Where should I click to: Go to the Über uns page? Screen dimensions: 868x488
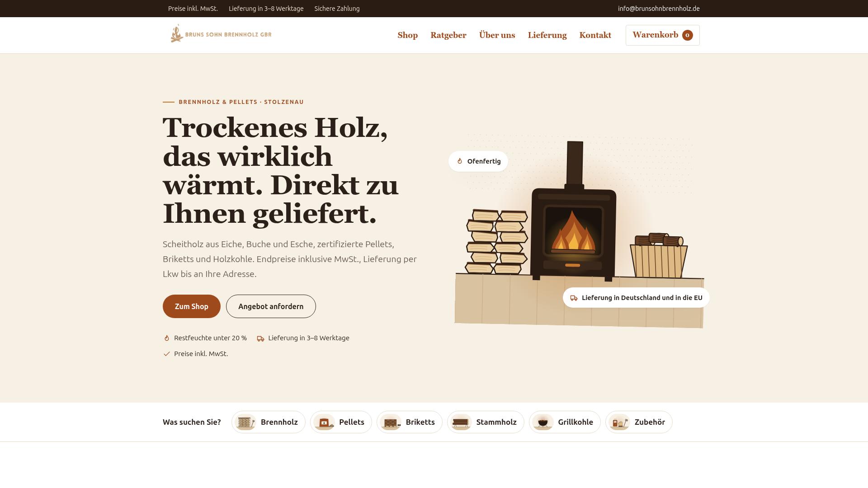click(497, 35)
